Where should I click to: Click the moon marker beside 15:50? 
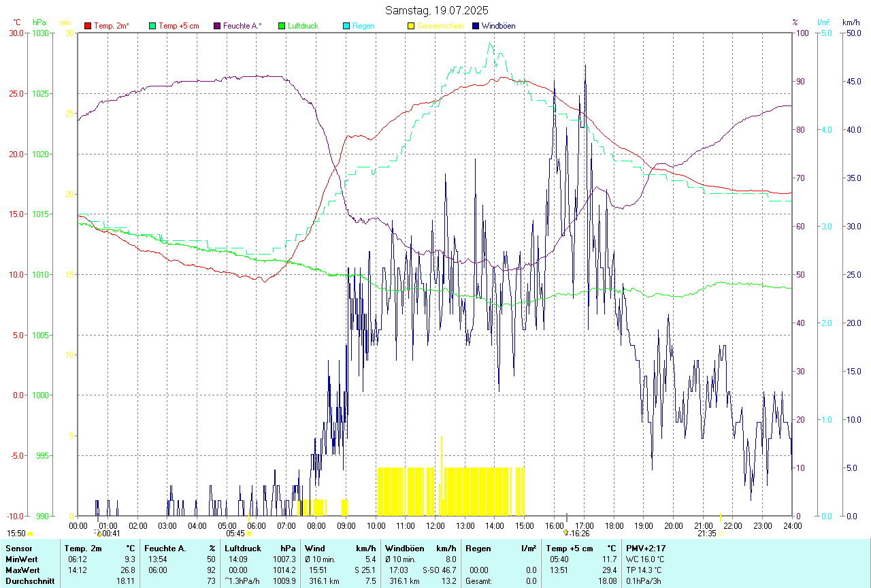coord(31,534)
